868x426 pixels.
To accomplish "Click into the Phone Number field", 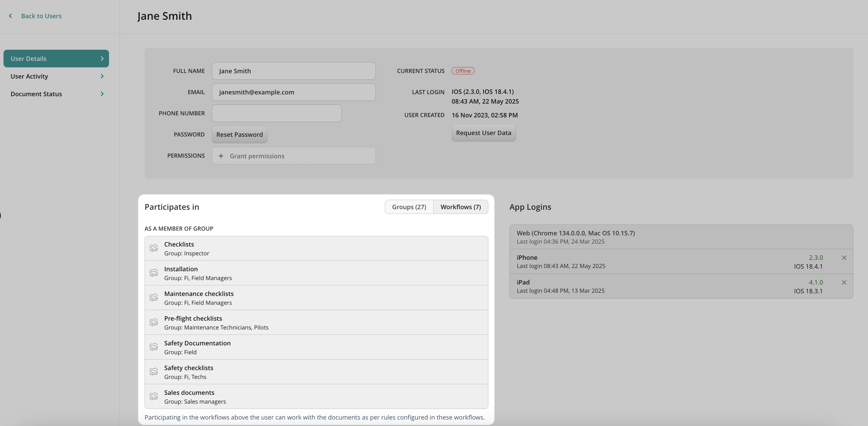I will point(277,113).
